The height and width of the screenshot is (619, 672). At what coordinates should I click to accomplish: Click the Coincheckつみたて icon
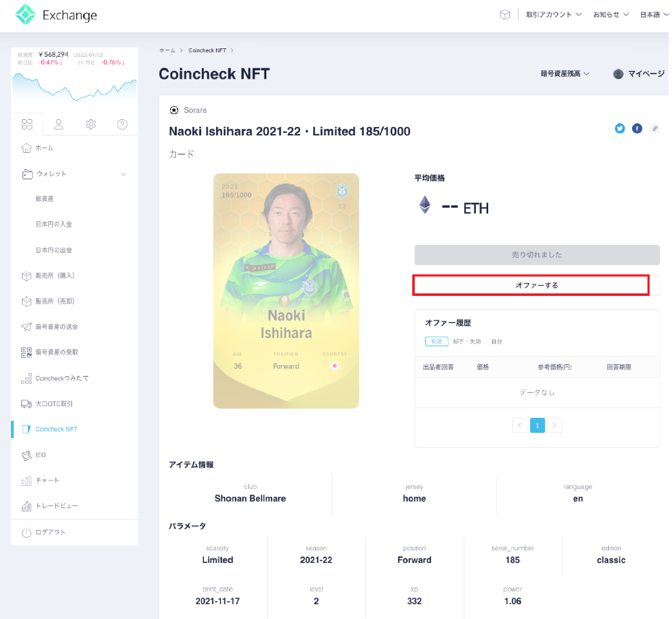(26, 378)
